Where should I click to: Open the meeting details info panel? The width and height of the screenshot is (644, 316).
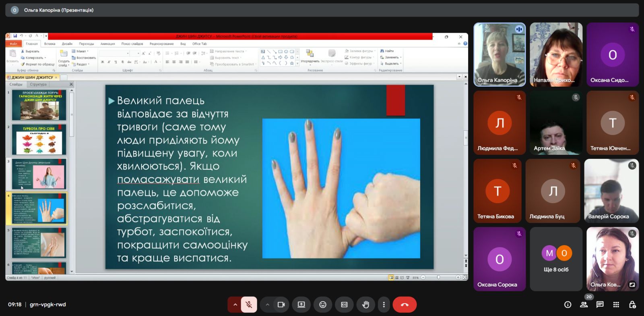(x=568, y=305)
